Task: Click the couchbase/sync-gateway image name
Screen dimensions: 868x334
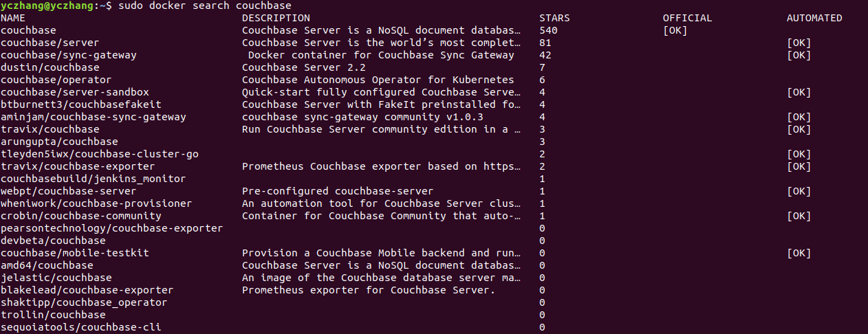Action: coord(69,55)
